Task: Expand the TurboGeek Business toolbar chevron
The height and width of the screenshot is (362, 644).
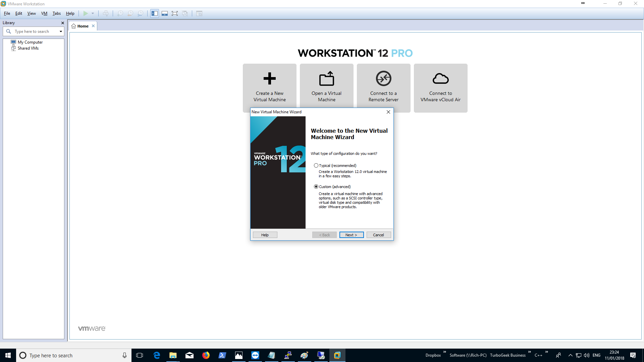Action: pyautogui.click(x=530, y=352)
